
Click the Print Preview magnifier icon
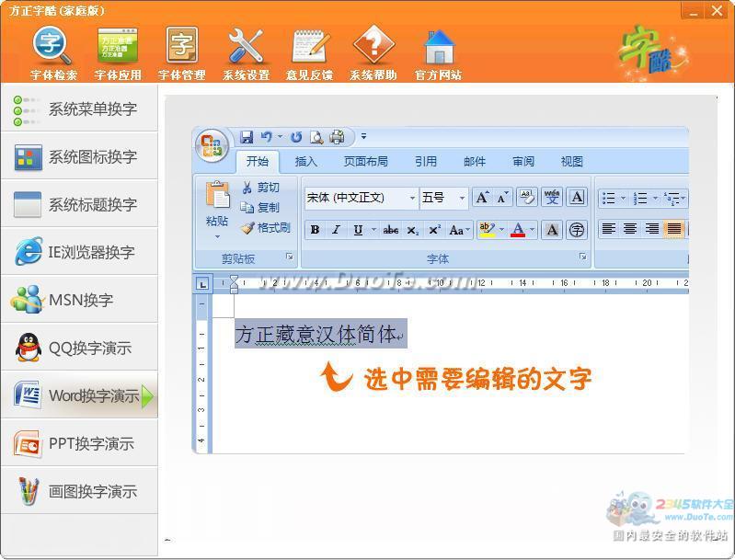[x=316, y=137]
